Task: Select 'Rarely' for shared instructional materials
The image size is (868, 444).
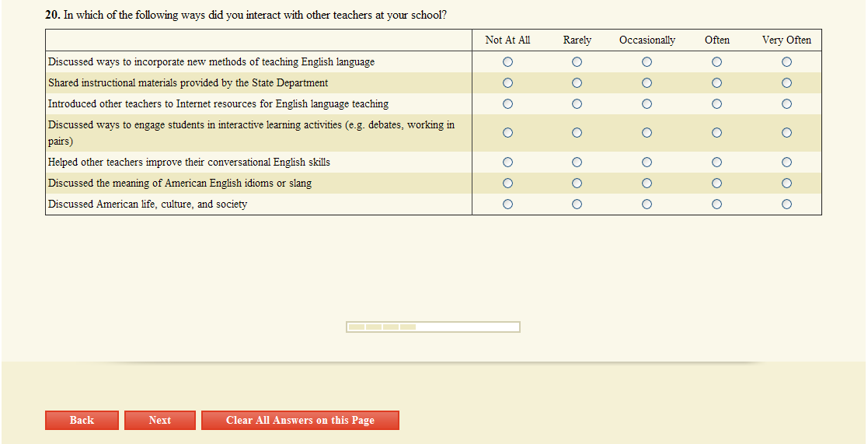Action: coord(577,82)
